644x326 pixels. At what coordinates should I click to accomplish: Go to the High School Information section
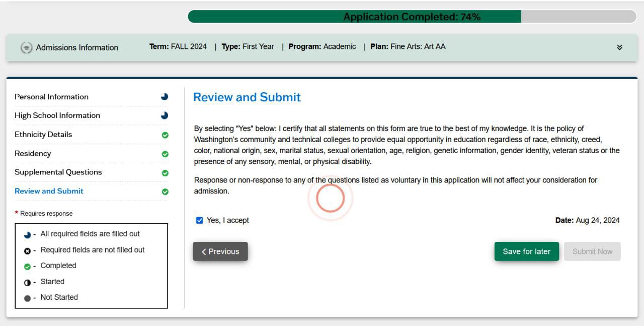point(57,115)
